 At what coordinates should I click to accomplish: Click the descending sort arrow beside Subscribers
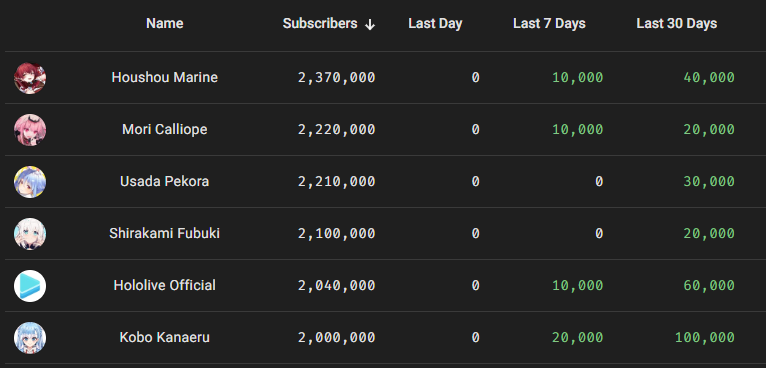click(370, 24)
